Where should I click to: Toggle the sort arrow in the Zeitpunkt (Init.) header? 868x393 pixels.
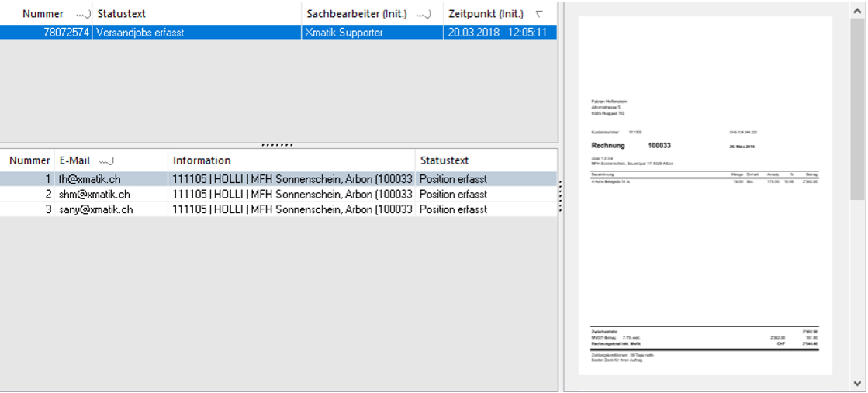click(x=540, y=15)
